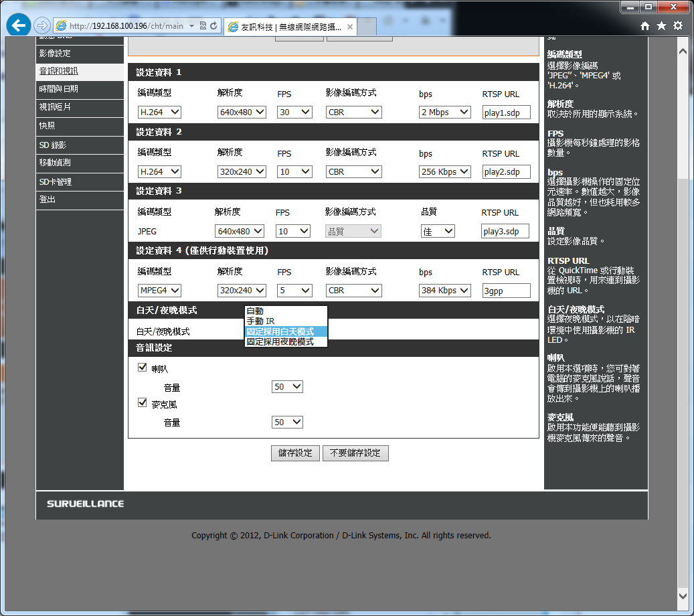Choose 手動 IR in day/night list
This screenshot has width=694, height=616.
click(x=261, y=321)
